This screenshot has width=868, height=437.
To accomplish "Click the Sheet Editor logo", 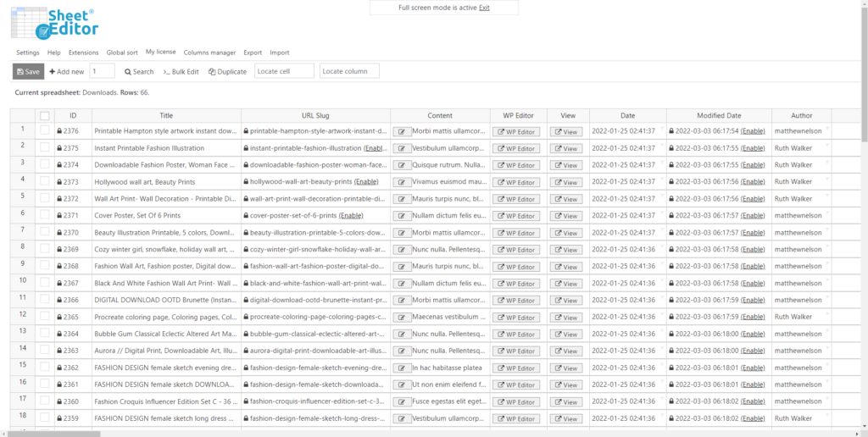I will (x=55, y=23).
